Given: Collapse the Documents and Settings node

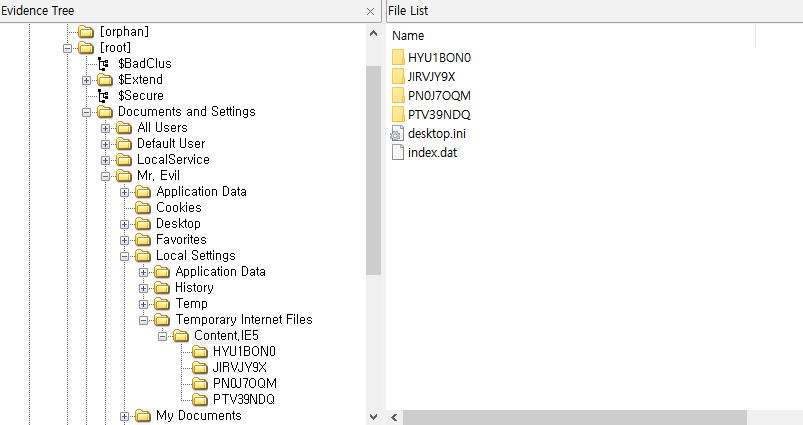Looking at the screenshot, I should click(x=86, y=112).
